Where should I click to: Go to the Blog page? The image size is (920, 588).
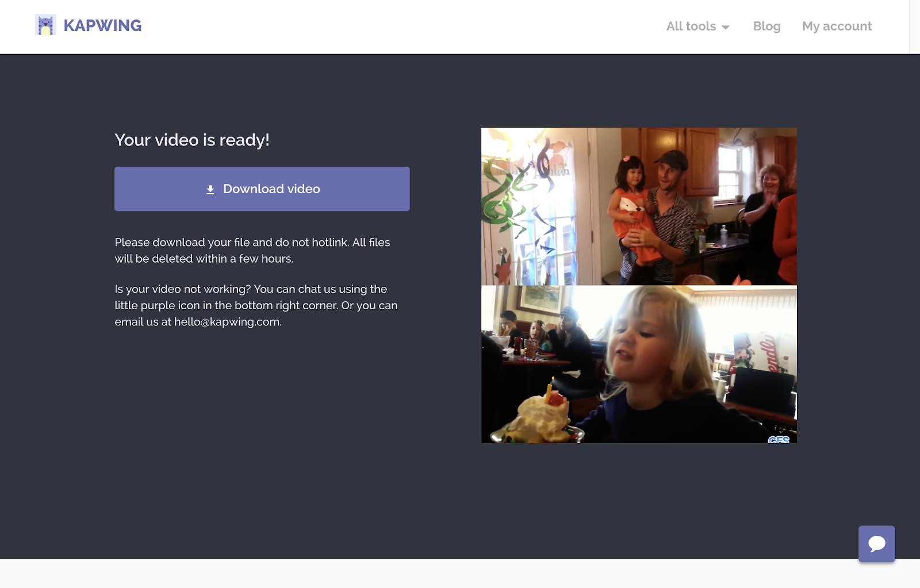[766, 26]
